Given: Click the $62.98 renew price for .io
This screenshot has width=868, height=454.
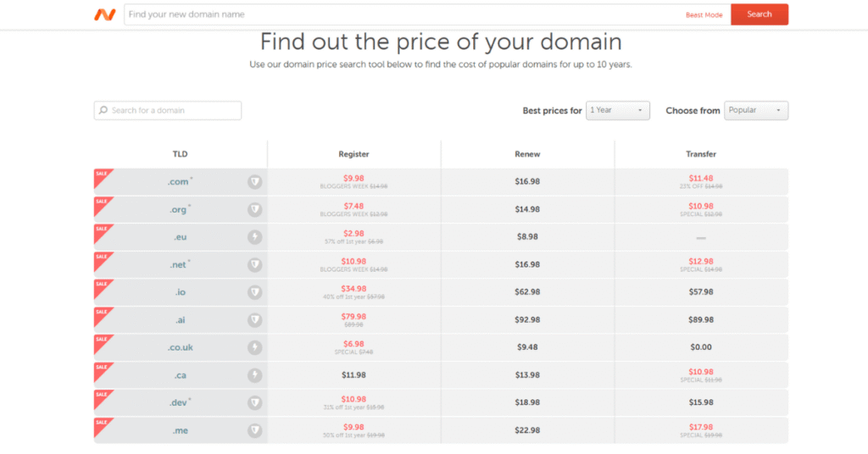Looking at the screenshot, I should 527,292.
